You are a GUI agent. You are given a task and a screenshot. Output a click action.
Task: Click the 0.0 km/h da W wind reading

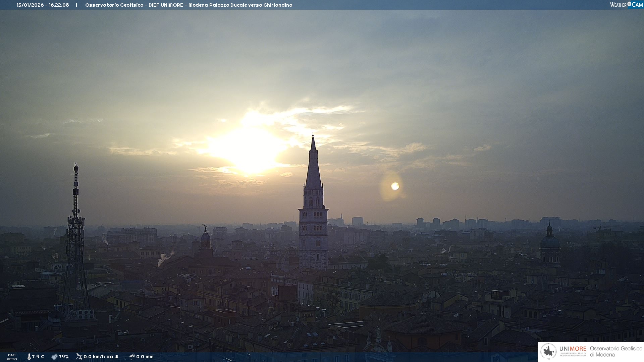click(x=101, y=357)
